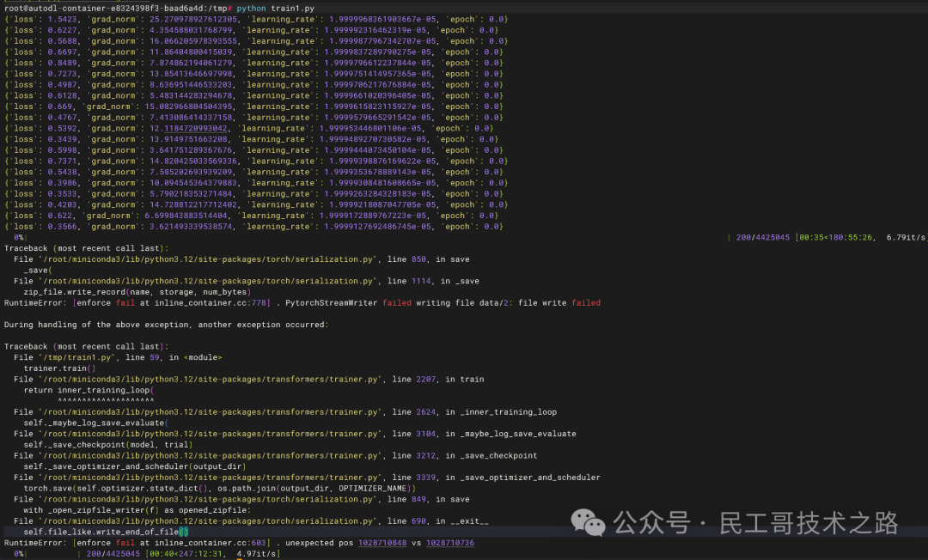Click the shell prompt 'root@autodl-container-e8324398f3-baad6a4d:/tmp#'
This screenshot has height=560, width=928.
(x=118, y=9)
